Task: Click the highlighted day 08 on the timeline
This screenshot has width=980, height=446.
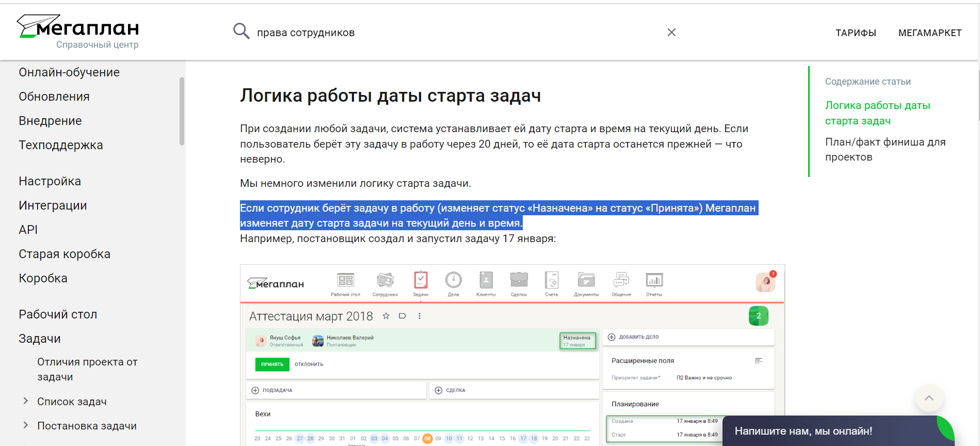Action: point(427,439)
